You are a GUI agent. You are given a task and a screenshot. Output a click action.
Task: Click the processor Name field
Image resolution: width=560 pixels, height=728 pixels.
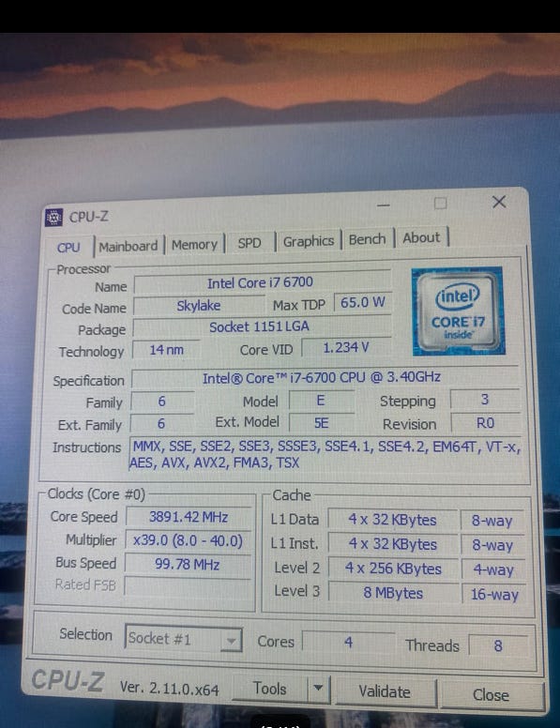(x=262, y=282)
